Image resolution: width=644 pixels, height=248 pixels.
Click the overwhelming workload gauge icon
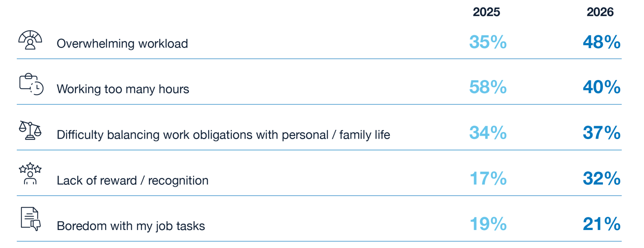click(30, 40)
